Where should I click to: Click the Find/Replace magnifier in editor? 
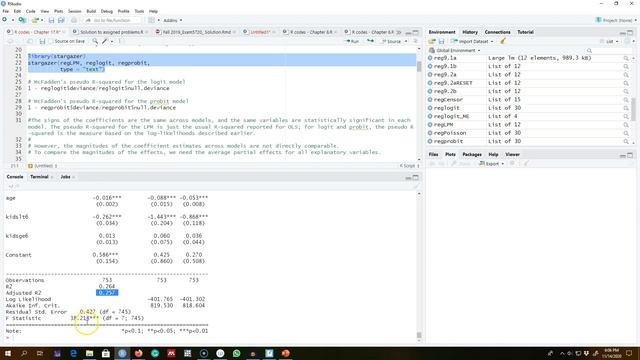coord(95,41)
